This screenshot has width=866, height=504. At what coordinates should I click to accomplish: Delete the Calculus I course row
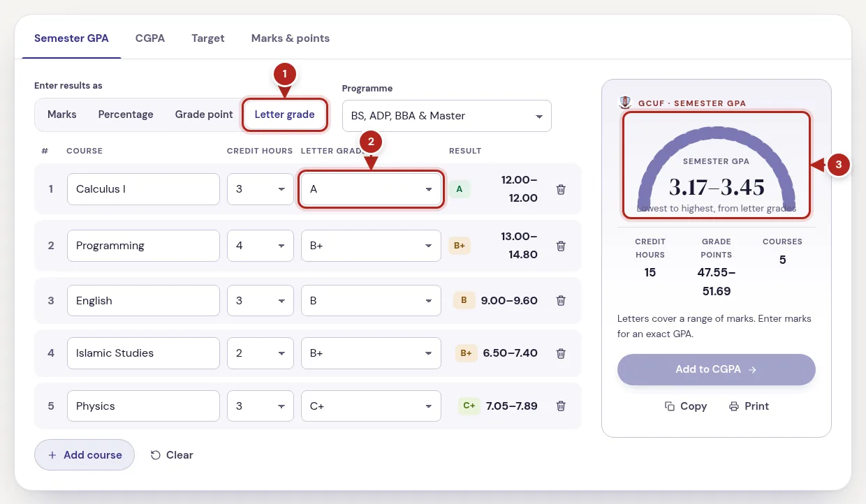click(560, 189)
